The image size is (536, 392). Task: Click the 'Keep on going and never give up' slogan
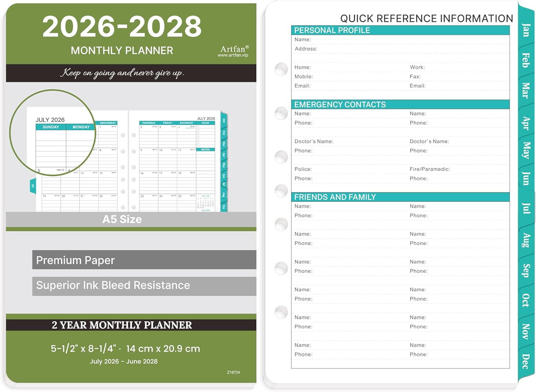click(x=122, y=73)
